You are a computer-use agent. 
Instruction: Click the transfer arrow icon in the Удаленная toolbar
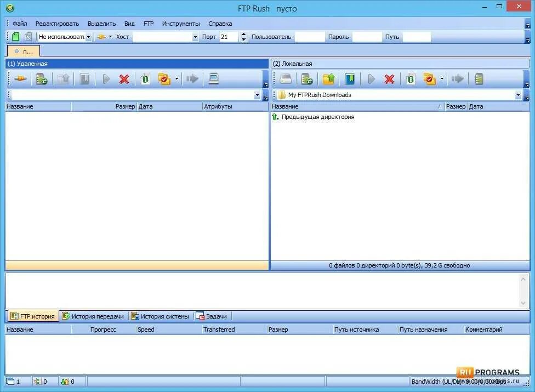click(x=192, y=79)
